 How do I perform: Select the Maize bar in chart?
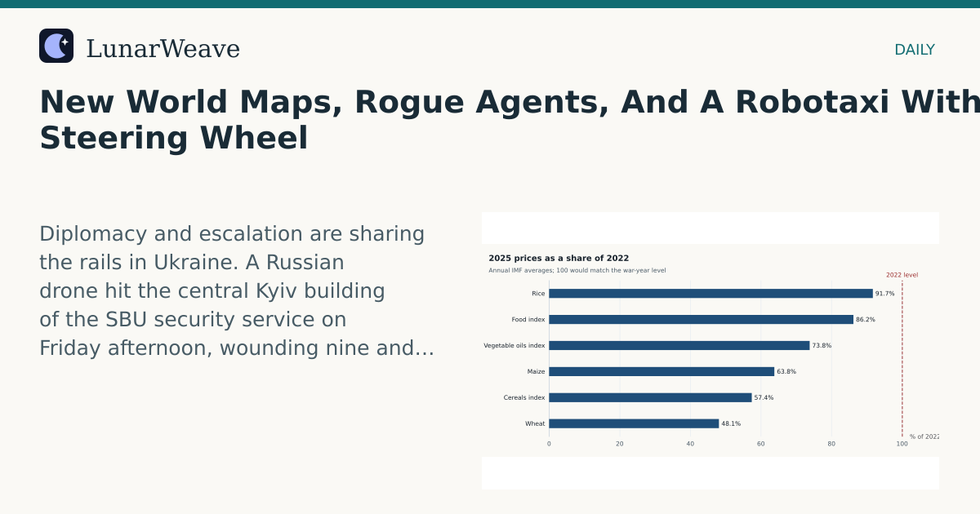click(x=661, y=372)
